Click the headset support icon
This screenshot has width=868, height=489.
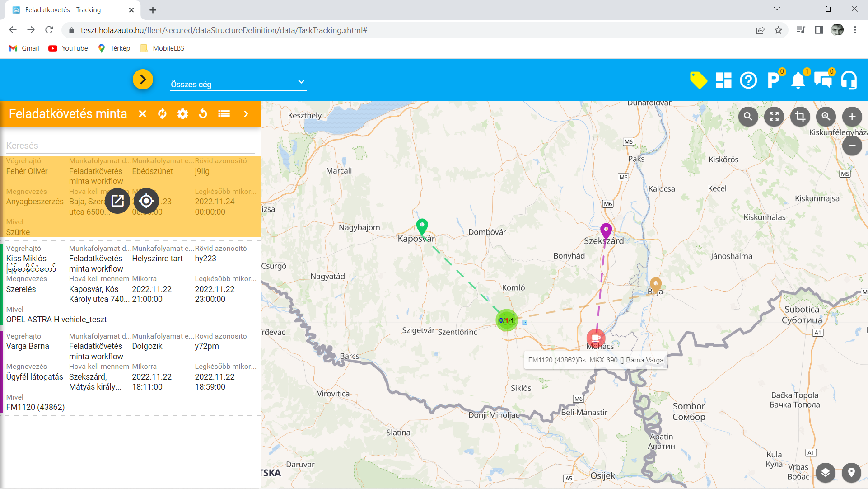click(849, 80)
